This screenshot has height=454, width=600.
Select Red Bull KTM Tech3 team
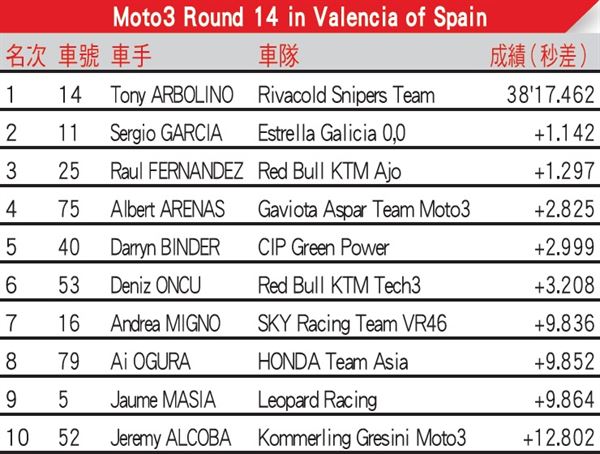pos(339,285)
